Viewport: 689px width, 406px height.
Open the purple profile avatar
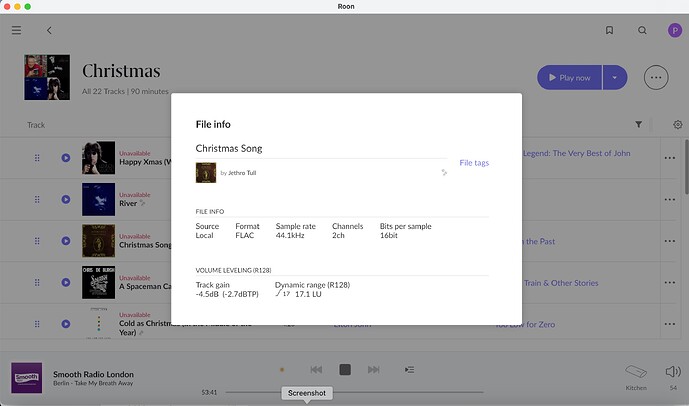click(x=674, y=30)
